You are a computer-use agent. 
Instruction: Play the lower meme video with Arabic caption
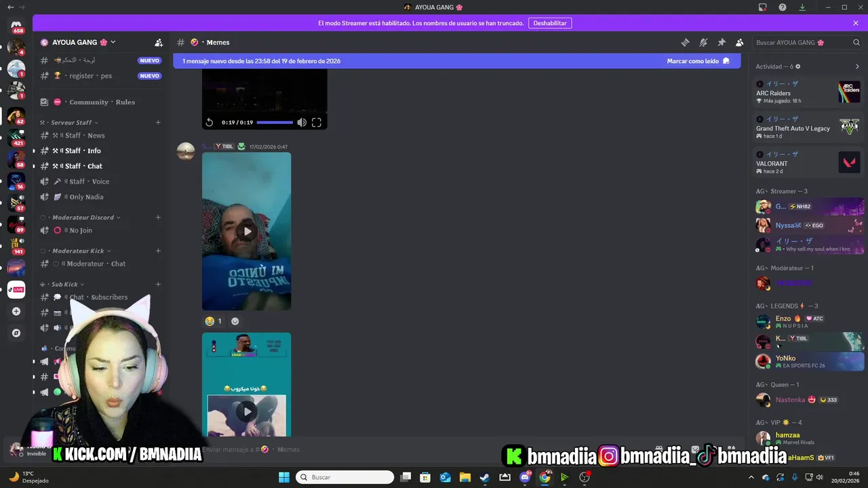tap(247, 411)
